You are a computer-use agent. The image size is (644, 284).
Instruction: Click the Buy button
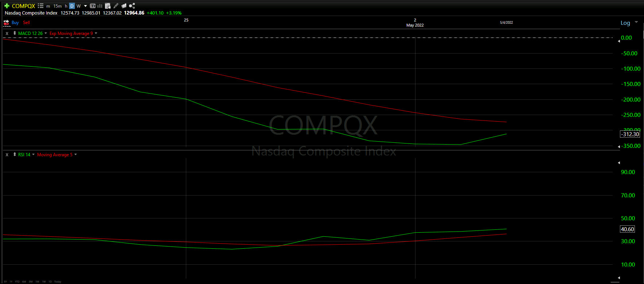coord(15,23)
